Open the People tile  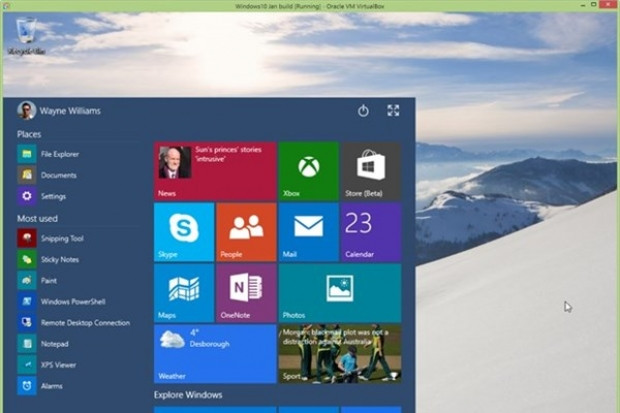[246, 232]
